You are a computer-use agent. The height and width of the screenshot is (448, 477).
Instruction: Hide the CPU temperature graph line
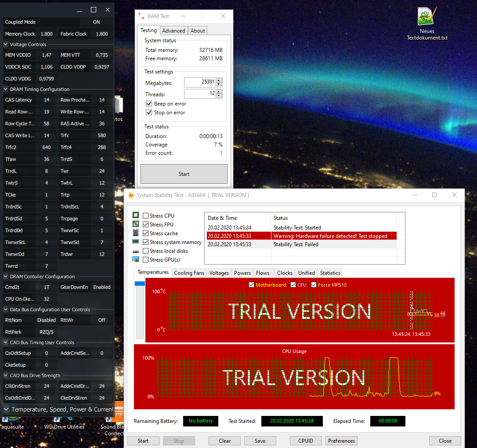(x=293, y=285)
